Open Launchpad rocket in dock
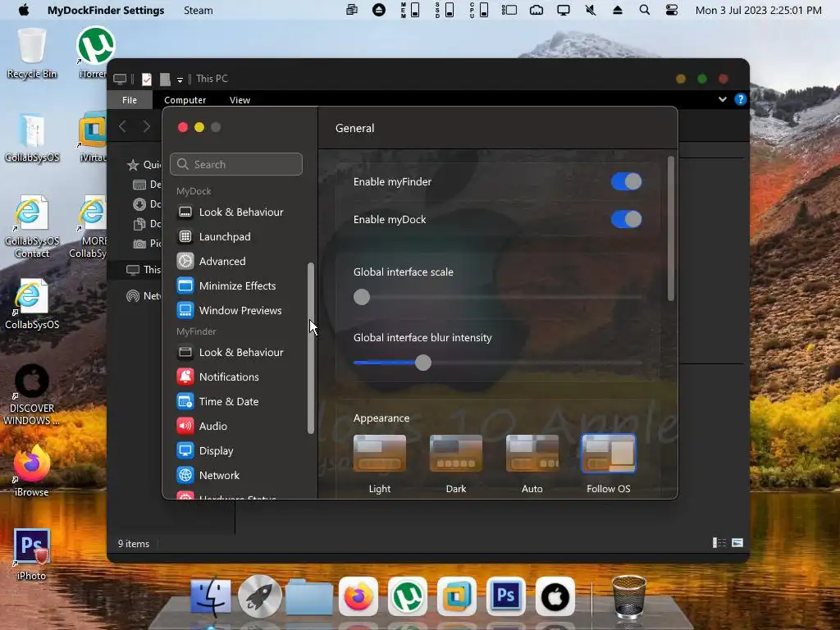 click(260, 596)
